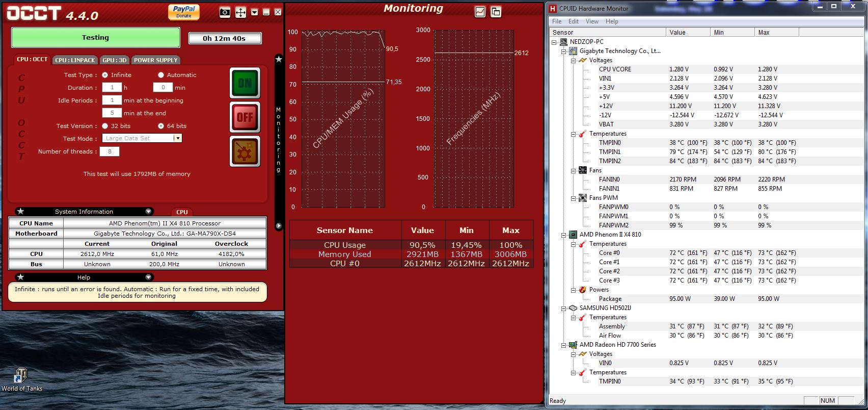This screenshot has height=410, width=868.
Task: Collapse the Help panel arrow
Action: tap(148, 277)
